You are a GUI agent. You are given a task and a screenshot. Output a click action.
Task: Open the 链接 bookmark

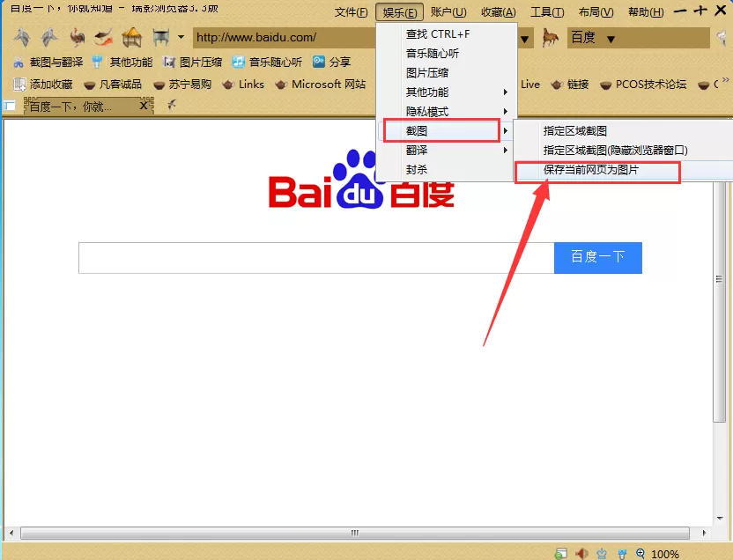[x=569, y=84]
